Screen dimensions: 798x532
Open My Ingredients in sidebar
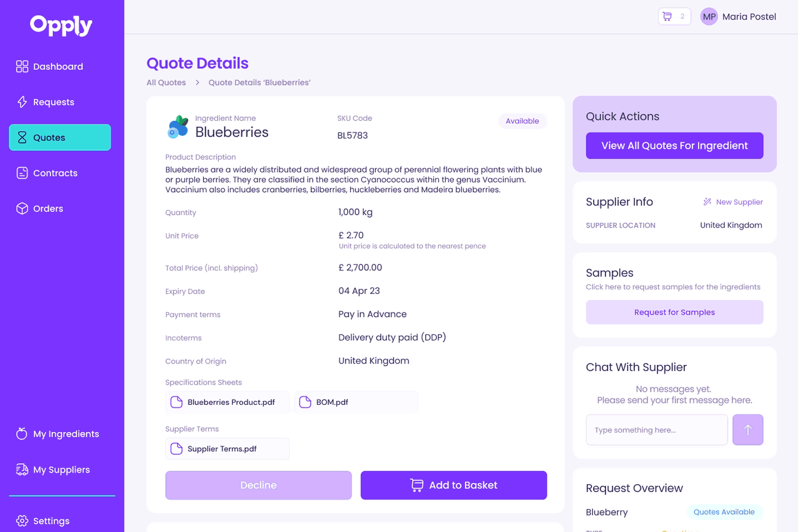coord(65,434)
